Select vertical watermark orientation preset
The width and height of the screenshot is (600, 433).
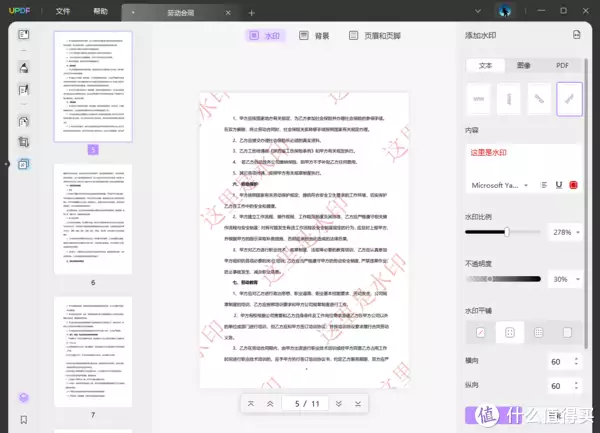[x=509, y=99]
